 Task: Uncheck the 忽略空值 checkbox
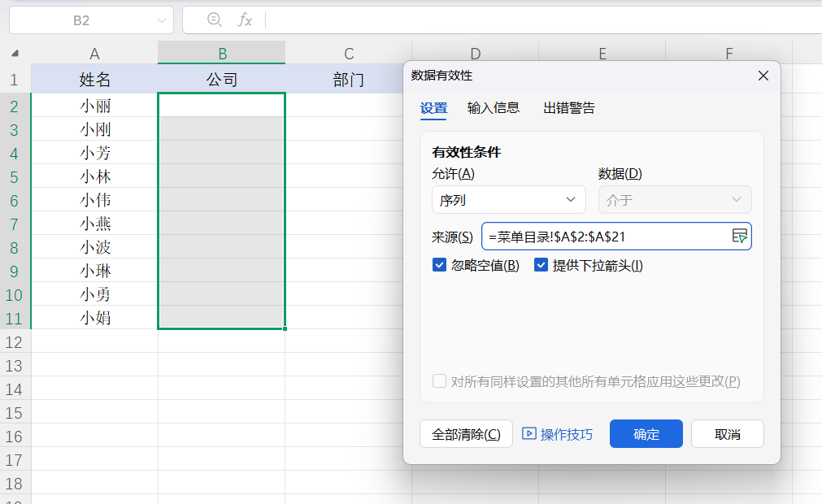click(439, 264)
